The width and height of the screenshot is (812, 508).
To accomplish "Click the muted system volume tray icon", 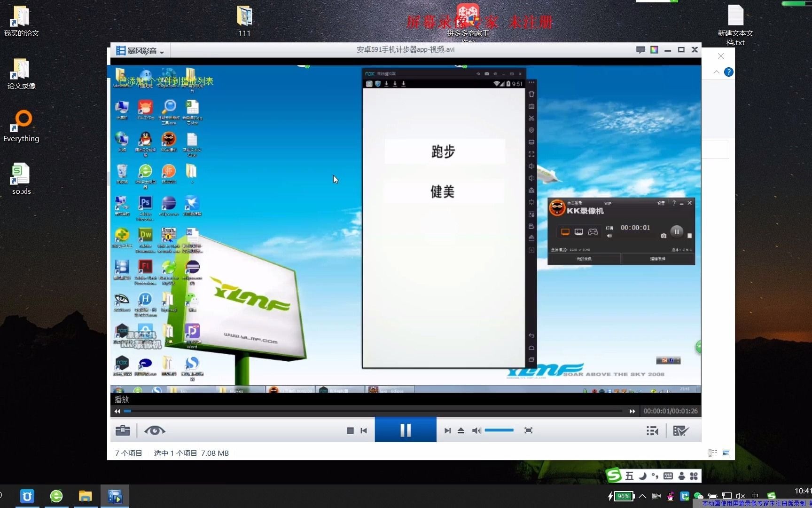I will point(741,496).
